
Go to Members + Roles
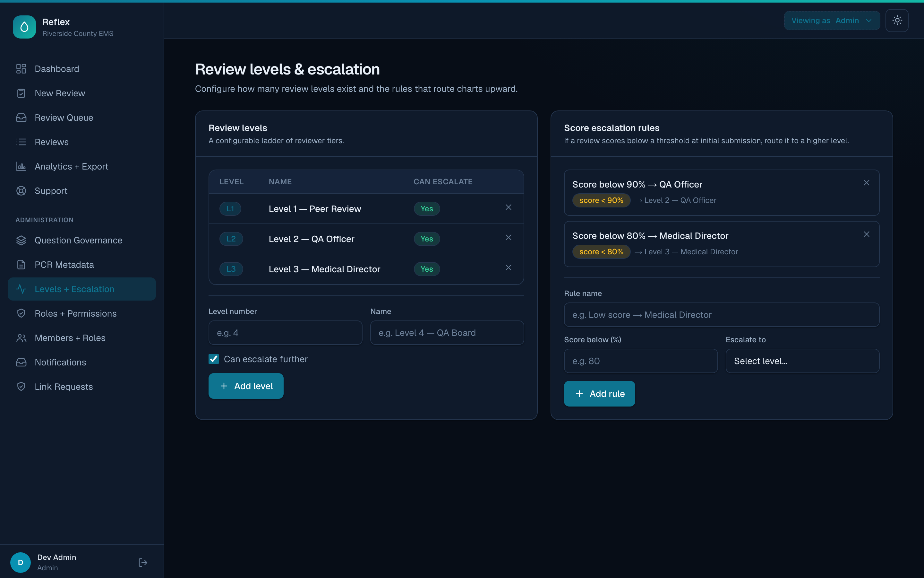[82, 338]
